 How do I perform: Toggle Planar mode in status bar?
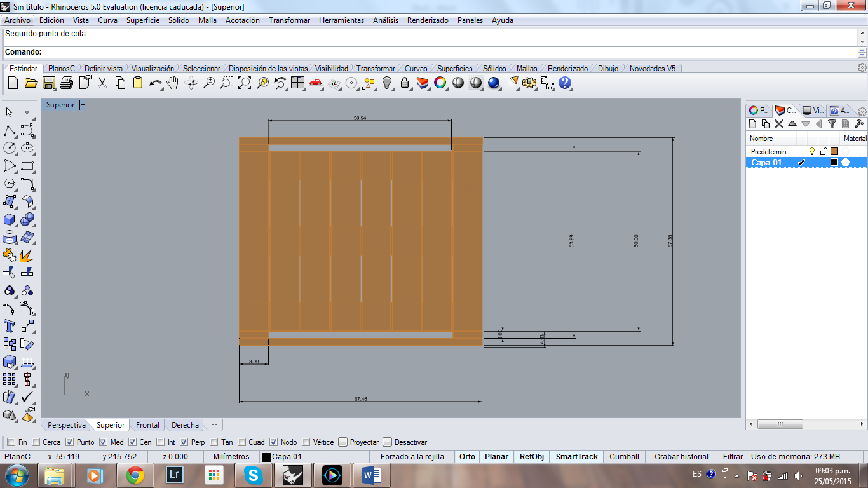tap(496, 456)
